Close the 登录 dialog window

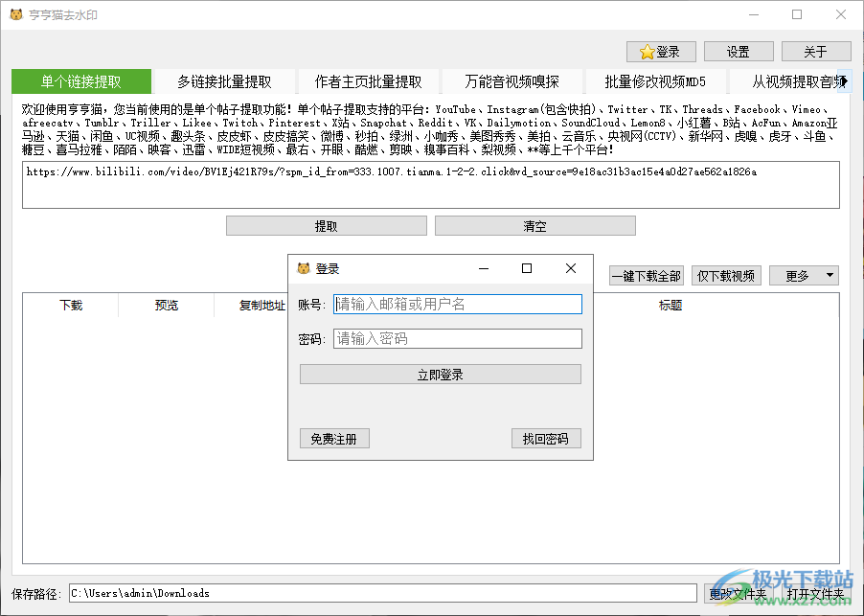click(571, 269)
